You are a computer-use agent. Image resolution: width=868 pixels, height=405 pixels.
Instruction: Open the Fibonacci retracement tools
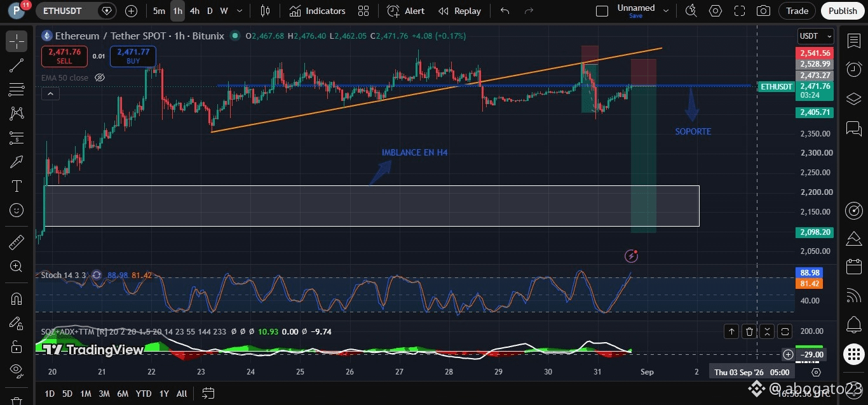click(17, 90)
